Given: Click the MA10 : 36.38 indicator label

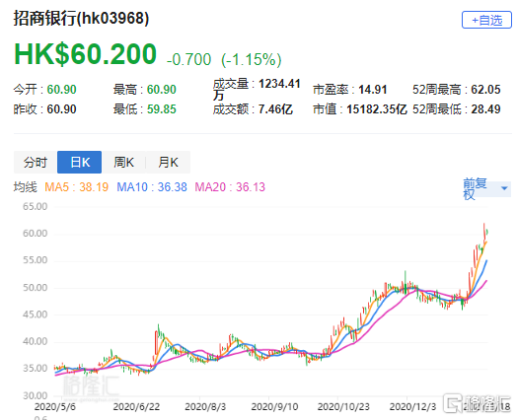Looking at the screenshot, I should [x=152, y=187].
